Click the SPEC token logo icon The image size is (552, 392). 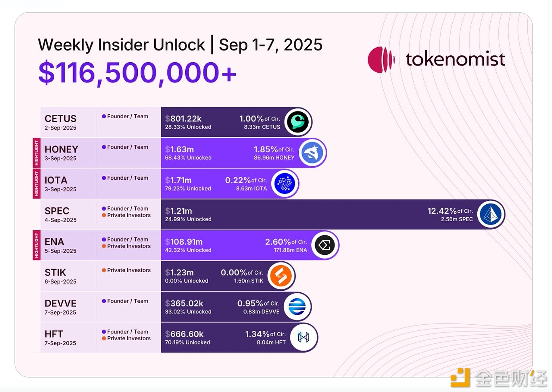491,214
